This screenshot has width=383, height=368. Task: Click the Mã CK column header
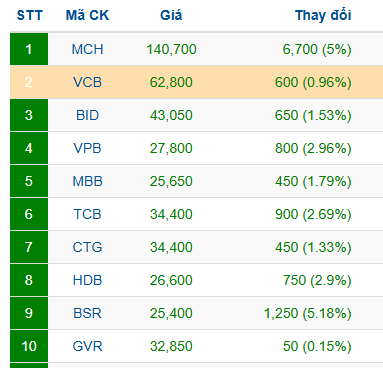point(87,15)
